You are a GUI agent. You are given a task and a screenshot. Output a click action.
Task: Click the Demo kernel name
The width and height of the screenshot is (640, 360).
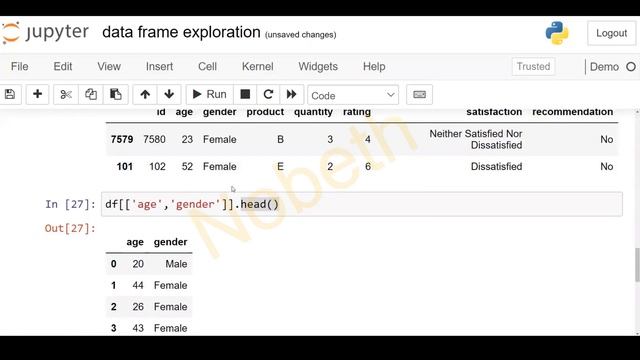604,67
